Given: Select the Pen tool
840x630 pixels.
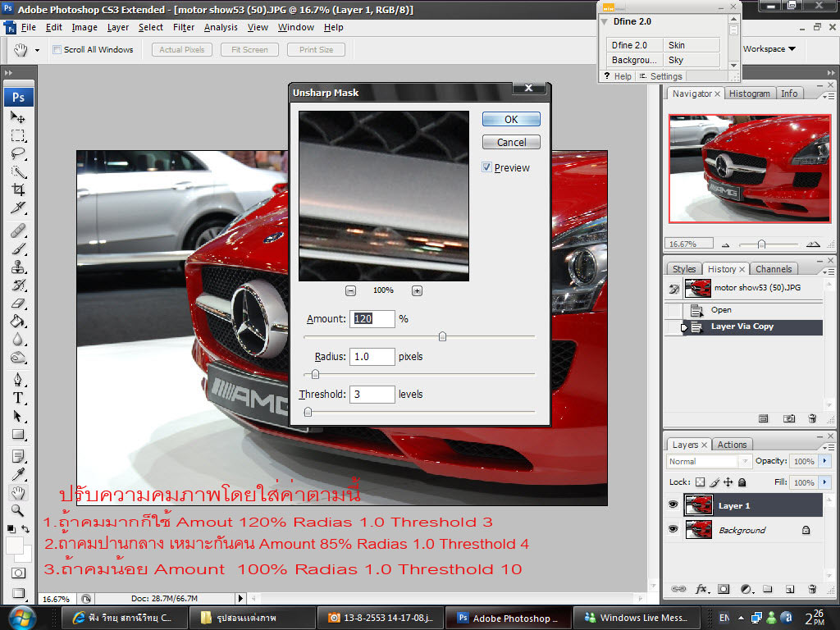Looking at the screenshot, I should pos(18,380).
